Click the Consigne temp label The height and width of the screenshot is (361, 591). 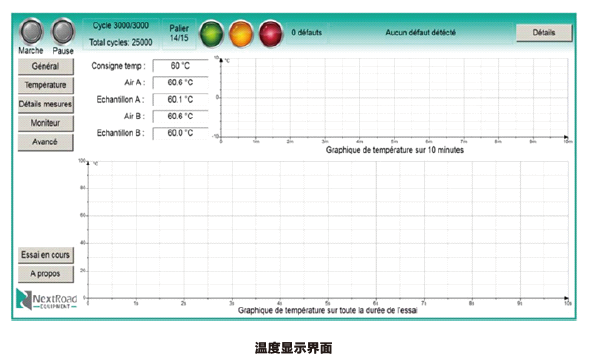click(x=118, y=66)
